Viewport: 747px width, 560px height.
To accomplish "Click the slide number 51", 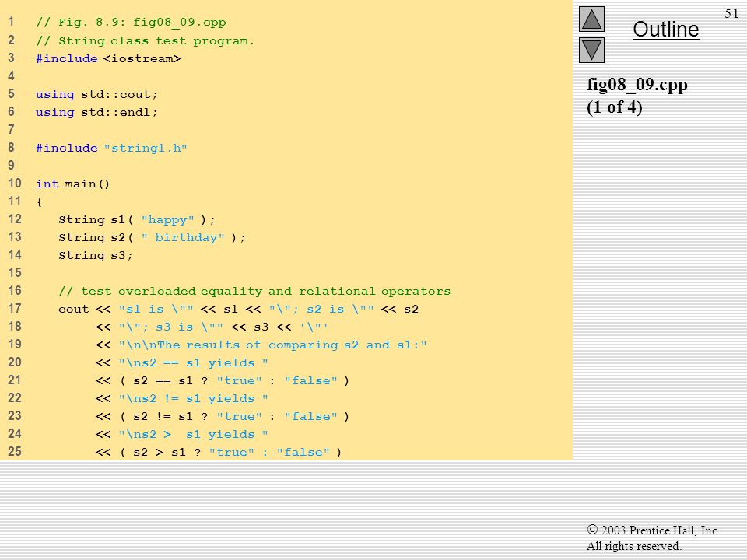I will [x=731, y=13].
